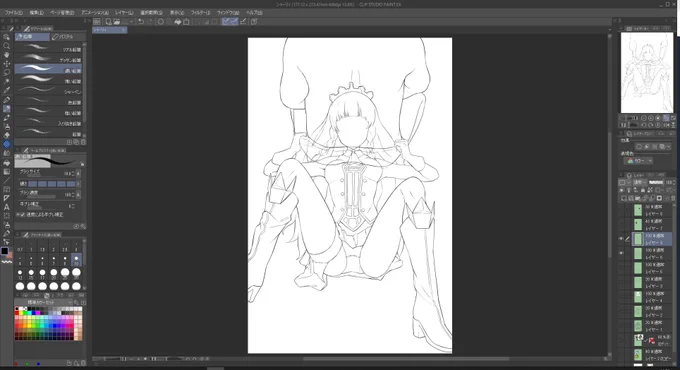Open the フィルター menu
Viewport: 680px width, 370px height.
coord(200,13)
